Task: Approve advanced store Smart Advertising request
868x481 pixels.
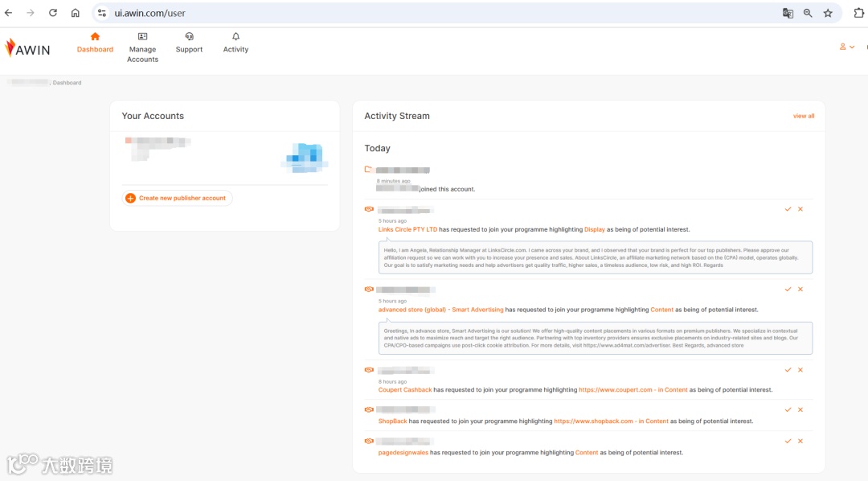Action: [788, 290]
